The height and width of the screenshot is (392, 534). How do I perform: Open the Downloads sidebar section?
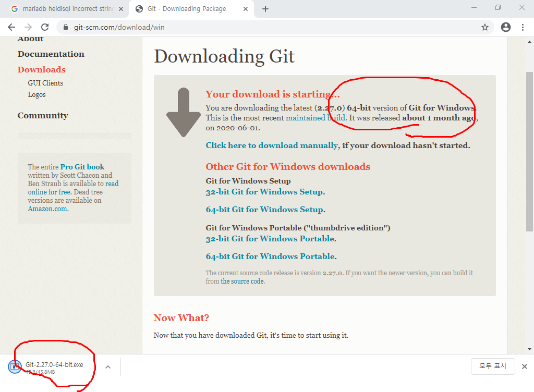[42, 69]
